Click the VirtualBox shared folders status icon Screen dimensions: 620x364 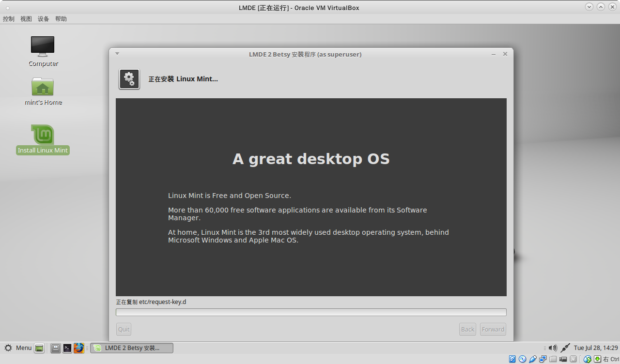tap(553, 359)
